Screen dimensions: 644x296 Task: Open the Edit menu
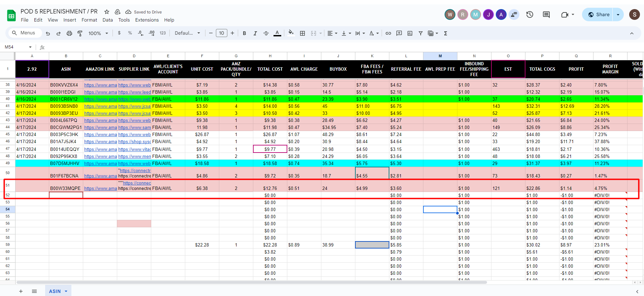[x=38, y=20]
